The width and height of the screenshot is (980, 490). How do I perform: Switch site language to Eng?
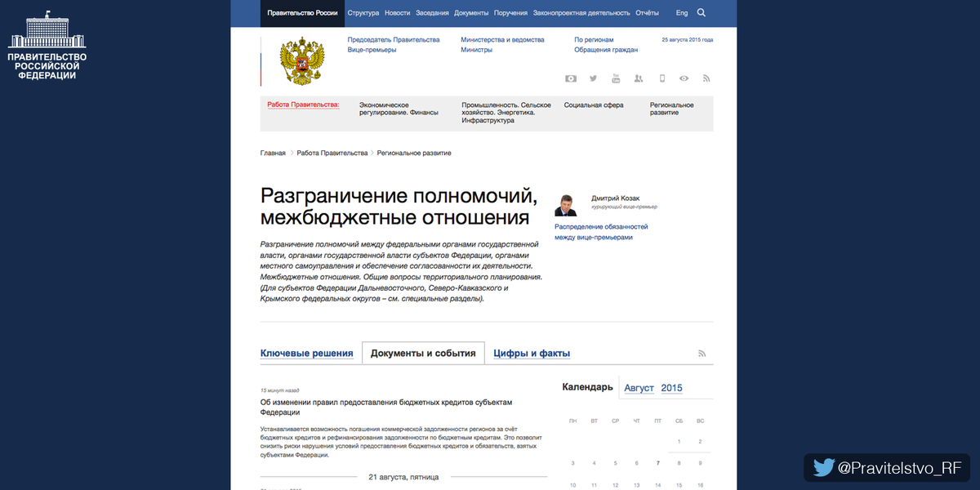coord(682,13)
